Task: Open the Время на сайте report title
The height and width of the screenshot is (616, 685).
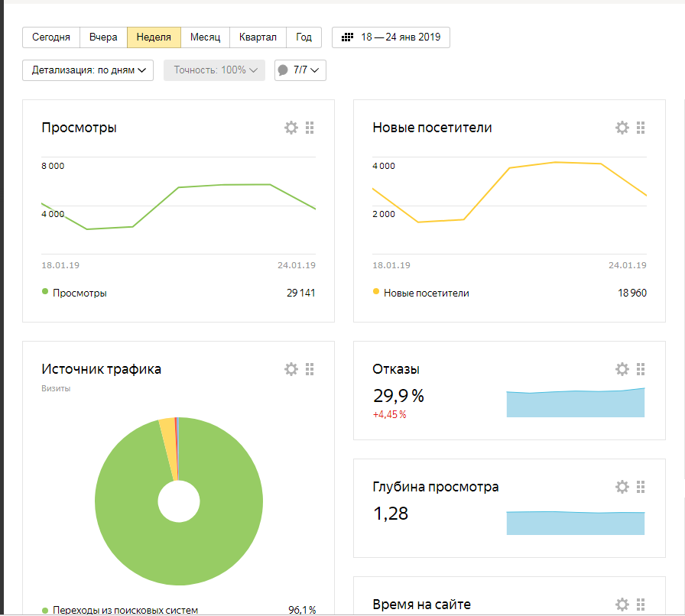Action: (x=421, y=605)
